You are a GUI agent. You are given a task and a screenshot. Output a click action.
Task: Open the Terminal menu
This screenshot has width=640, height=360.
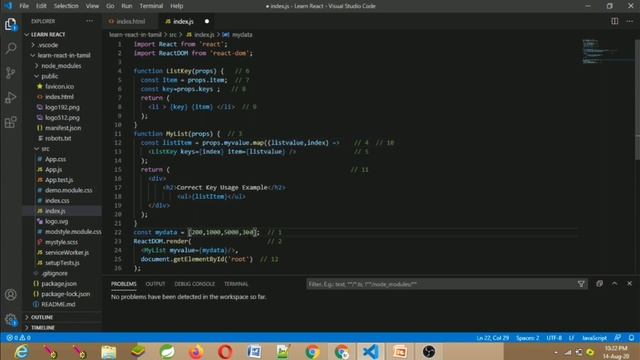tap(151, 6)
